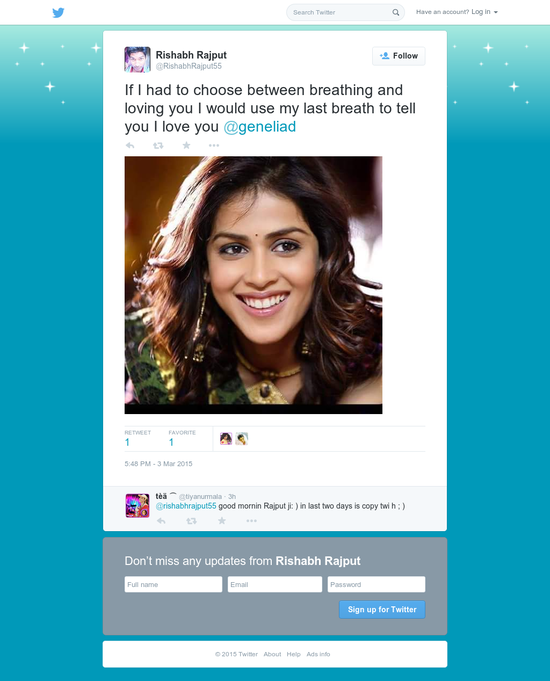Favorite the tiyanurmala comment

tap(222, 520)
